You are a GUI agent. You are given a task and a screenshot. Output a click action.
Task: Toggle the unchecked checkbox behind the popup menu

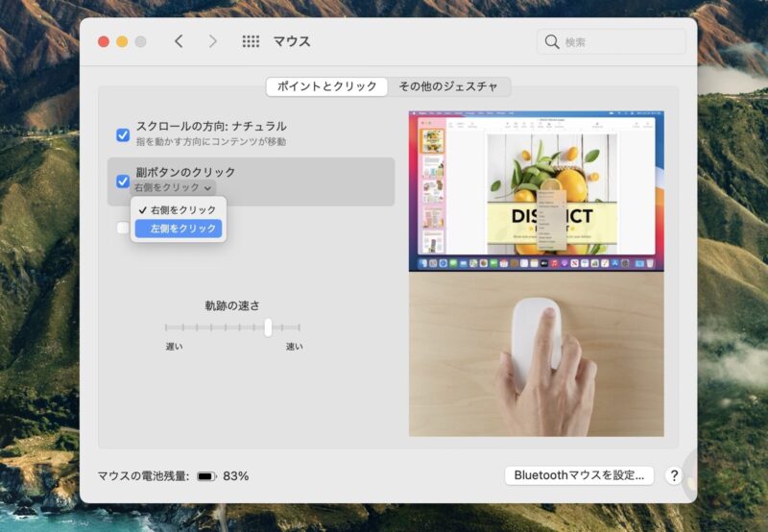pos(123,228)
